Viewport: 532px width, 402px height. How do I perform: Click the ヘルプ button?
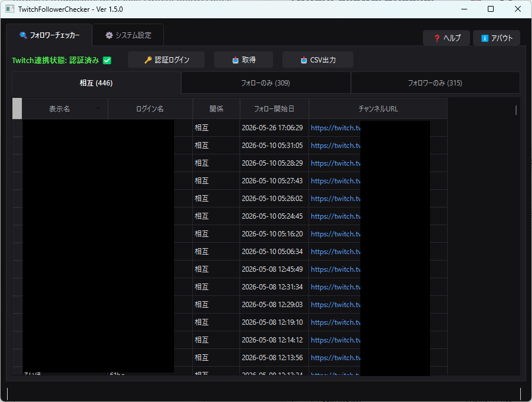click(446, 38)
